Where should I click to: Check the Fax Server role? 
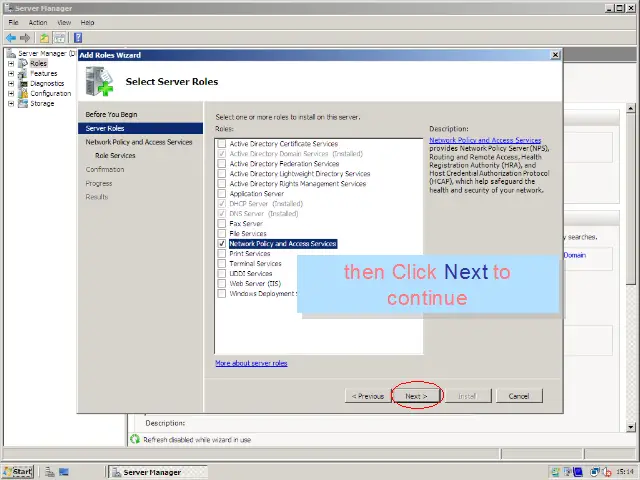(x=222, y=223)
